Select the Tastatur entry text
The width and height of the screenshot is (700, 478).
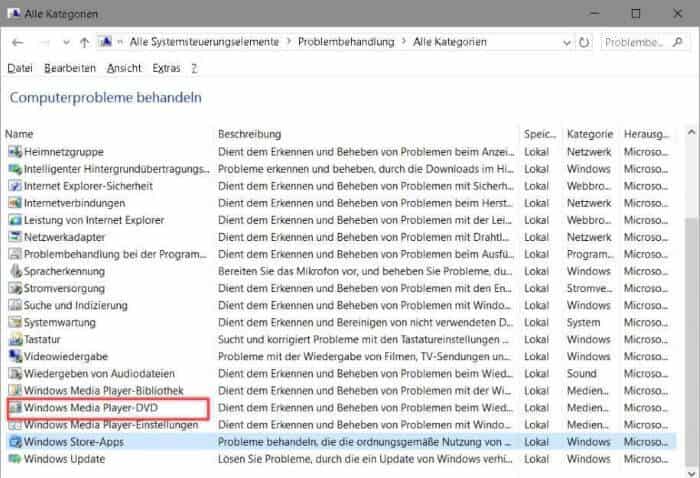[x=42, y=339]
